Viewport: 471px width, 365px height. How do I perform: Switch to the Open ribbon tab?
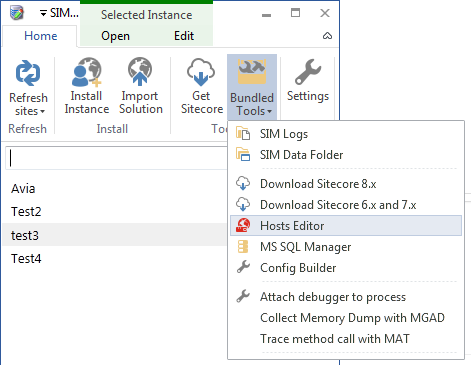pos(115,36)
